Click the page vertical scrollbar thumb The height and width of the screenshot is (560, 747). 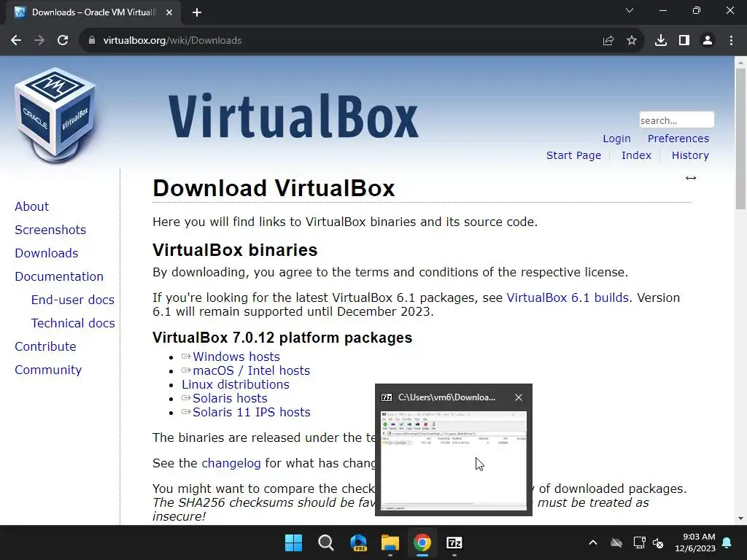tap(740, 138)
